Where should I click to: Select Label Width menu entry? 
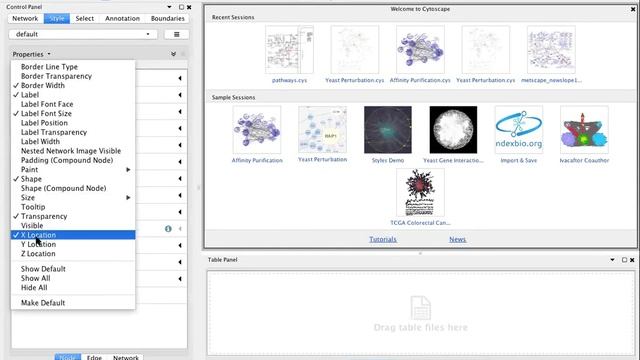tap(73, 142)
